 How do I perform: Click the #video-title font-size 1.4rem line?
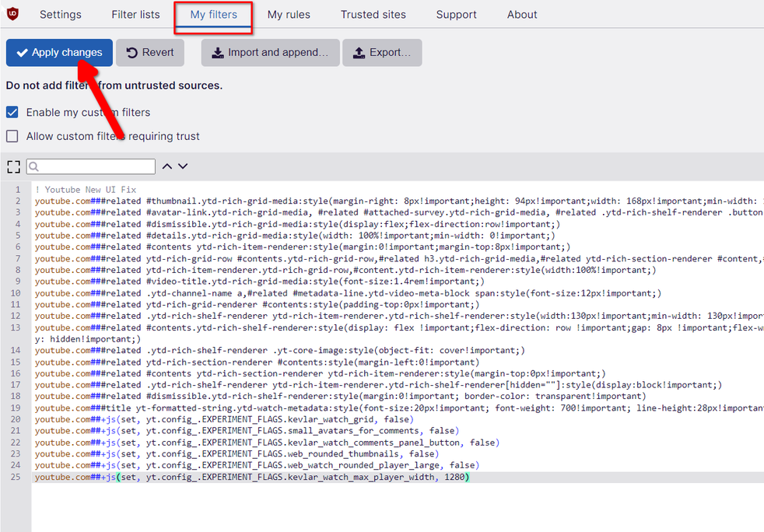[x=260, y=282]
